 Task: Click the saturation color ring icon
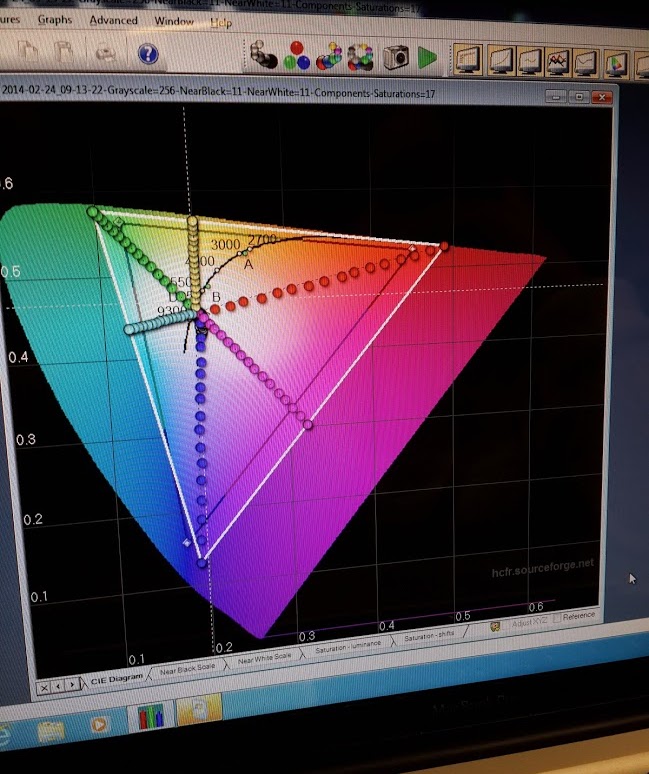(364, 56)
